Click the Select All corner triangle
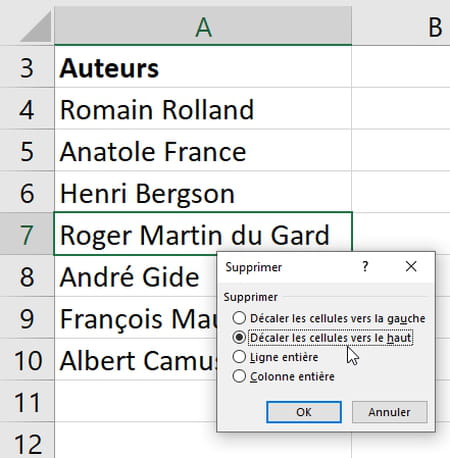Image resolution: width=450 pixels, height=458 pixels. pyautogui.click(x=36, y=26)
